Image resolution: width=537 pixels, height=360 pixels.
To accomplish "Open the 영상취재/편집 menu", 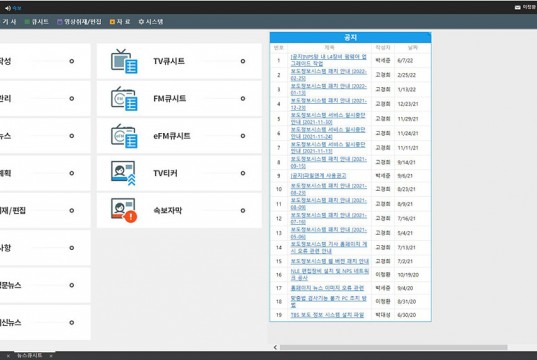I will pyautogui.click(x=79, y=22).
